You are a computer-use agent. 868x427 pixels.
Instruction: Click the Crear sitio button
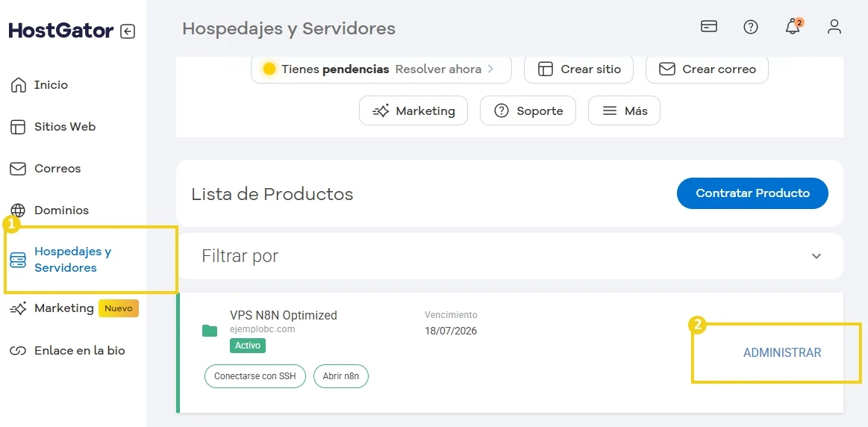(x=578, y=69)
